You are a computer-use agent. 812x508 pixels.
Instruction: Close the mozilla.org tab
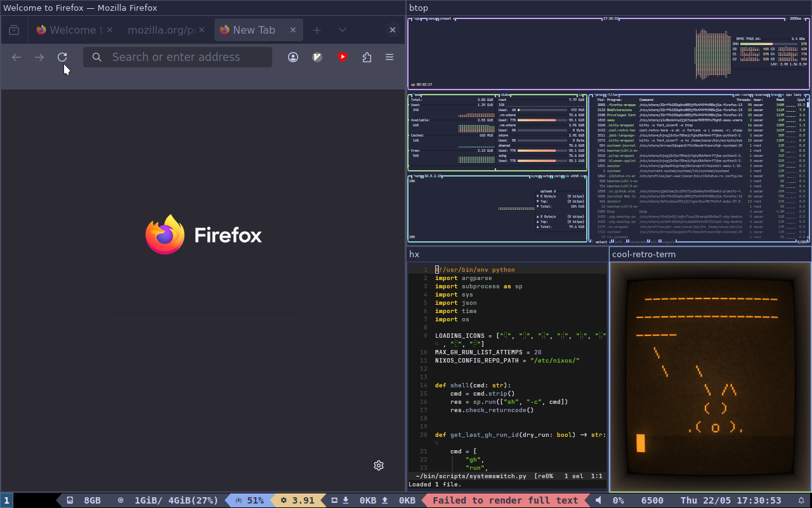[x=202, y=30]
